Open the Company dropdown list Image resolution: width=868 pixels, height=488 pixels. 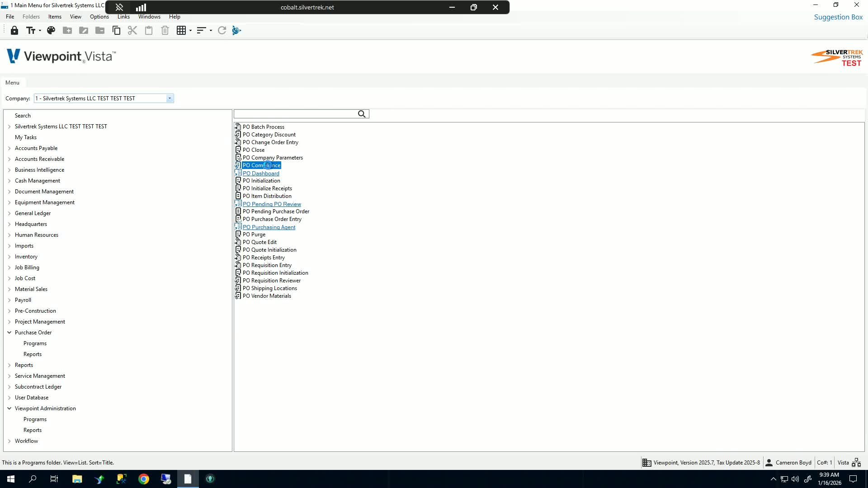coord(170,99)
